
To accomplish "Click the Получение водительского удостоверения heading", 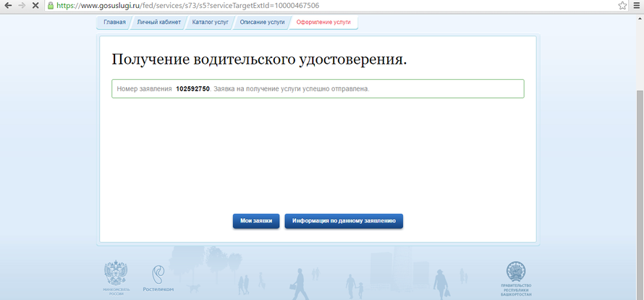I will point(259,59).
